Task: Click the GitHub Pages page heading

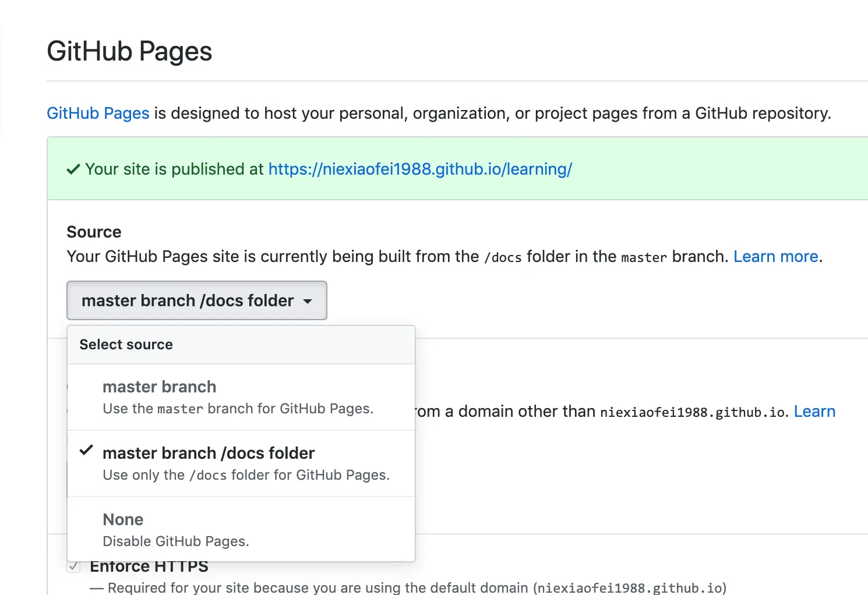Action: (129, 51)
